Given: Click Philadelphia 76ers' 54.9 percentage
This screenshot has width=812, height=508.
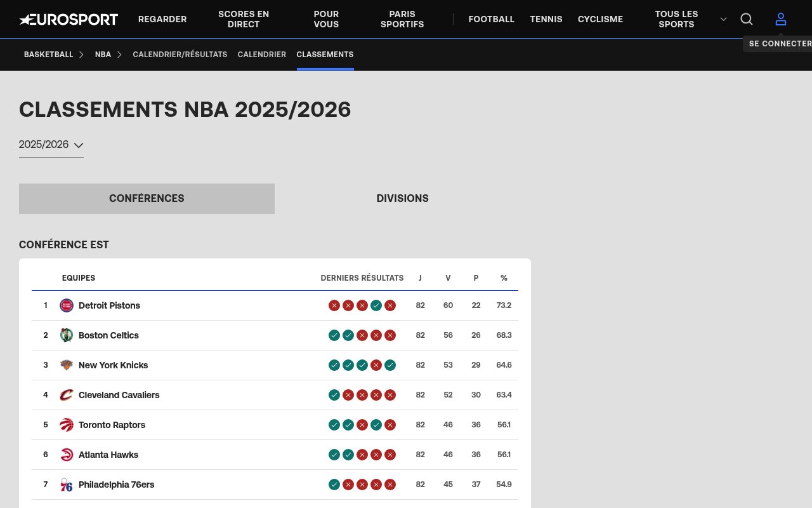Looking at the screenshot, I should [x=504, y=485].
